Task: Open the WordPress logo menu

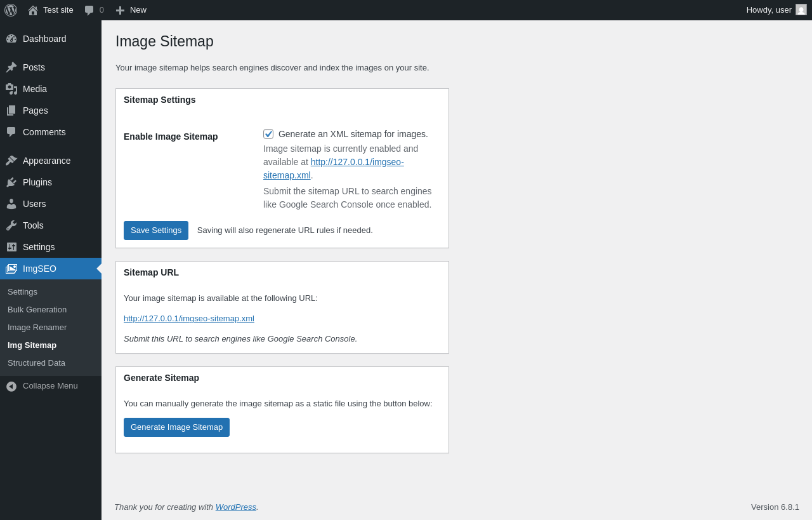Action: pyautogui.click(x=11, y=10)
